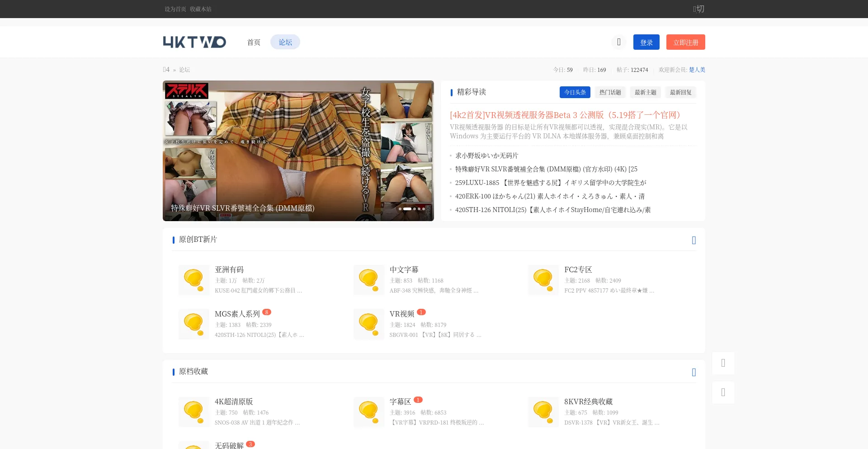Open latest post ABF-348 under 中文字幕

[x=434, y=290]
